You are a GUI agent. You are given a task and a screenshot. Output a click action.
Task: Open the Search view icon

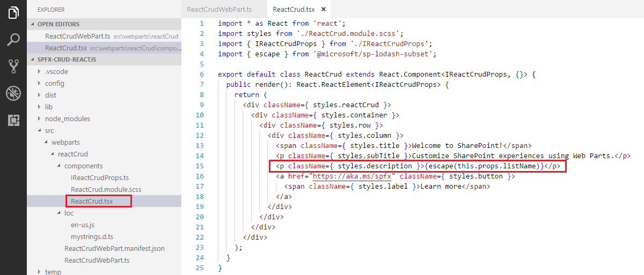(13, 40)
